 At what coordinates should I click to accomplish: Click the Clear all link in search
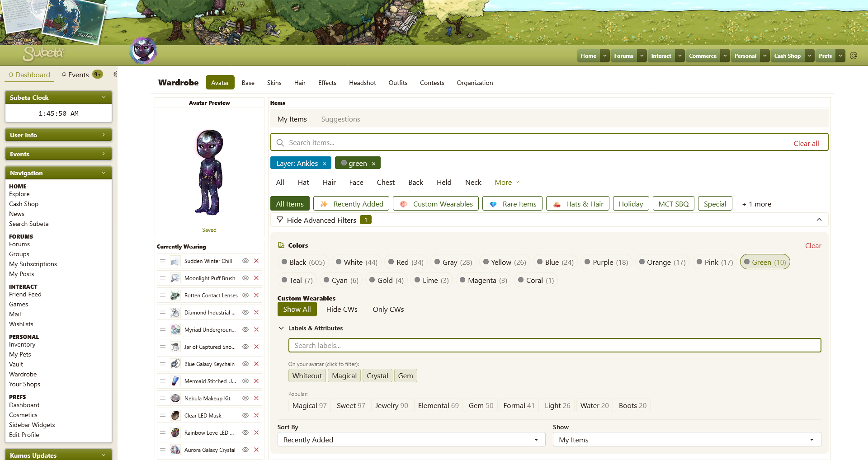pyautogui.click(x=806, y=143)
